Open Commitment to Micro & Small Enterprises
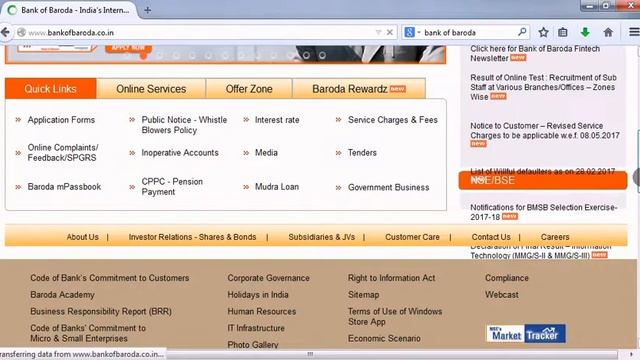 tap(88, 333)
